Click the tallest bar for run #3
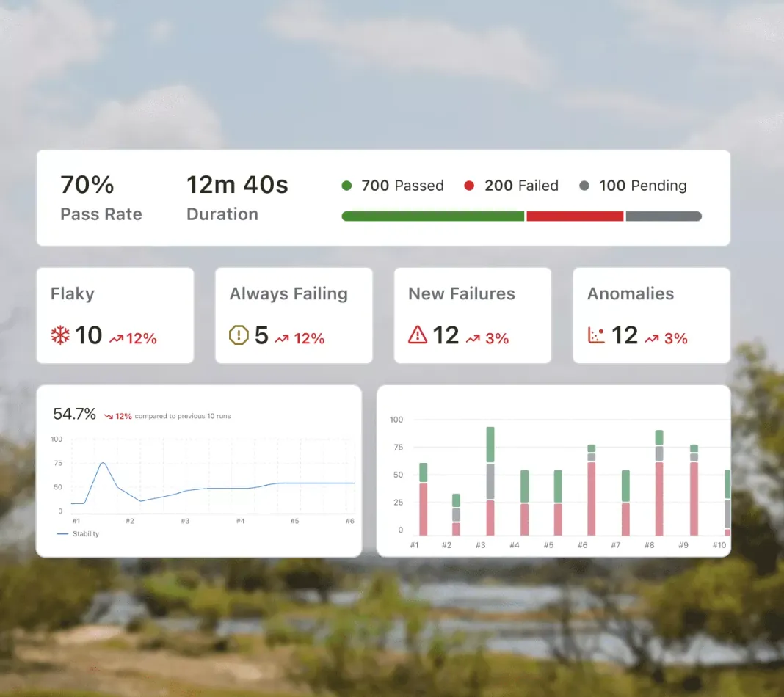784x697 pixels. click(x=490, y=481)
